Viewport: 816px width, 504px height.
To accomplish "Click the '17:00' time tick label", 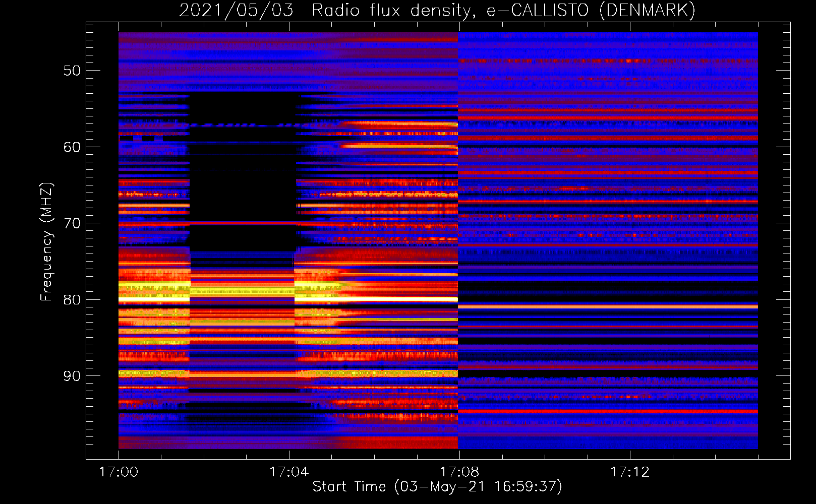I will coord(119,472).
